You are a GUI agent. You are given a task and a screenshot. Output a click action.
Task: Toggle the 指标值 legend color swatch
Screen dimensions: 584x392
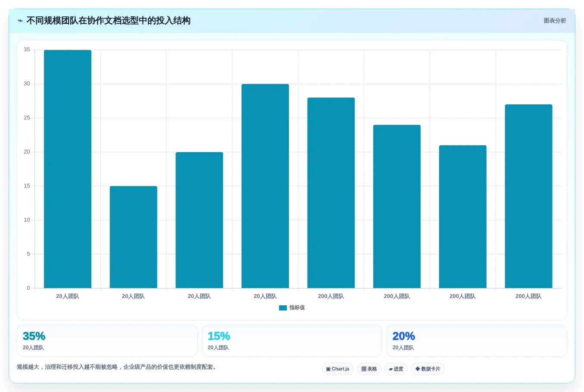[x=283, y=308]
